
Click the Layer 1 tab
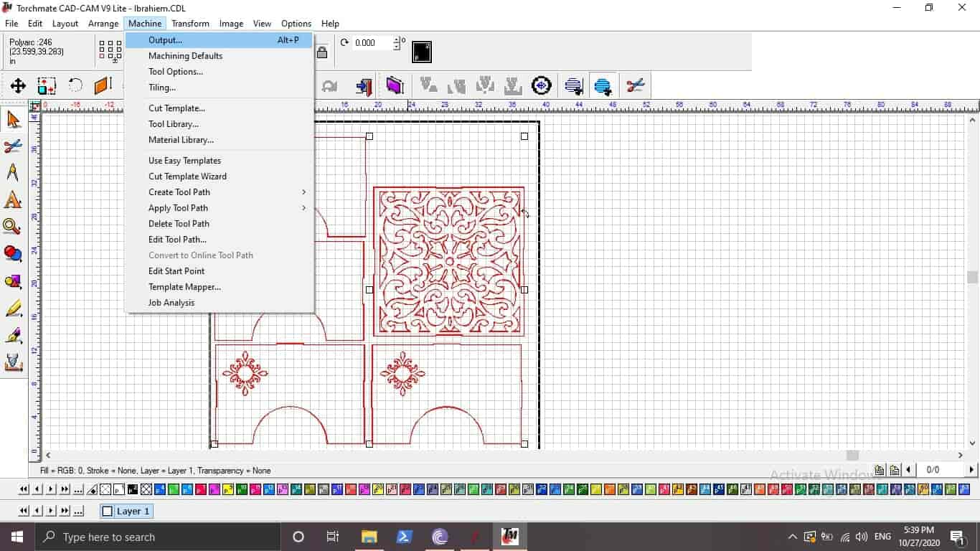click(x=126, y=512)
